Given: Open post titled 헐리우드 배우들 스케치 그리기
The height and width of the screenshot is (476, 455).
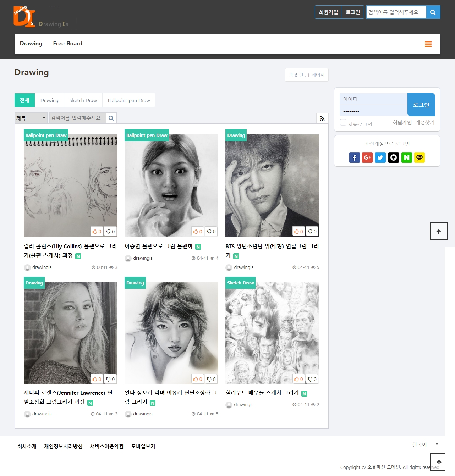Looking at the screenshot, I should pyautogui.click(x=262, y=393).
